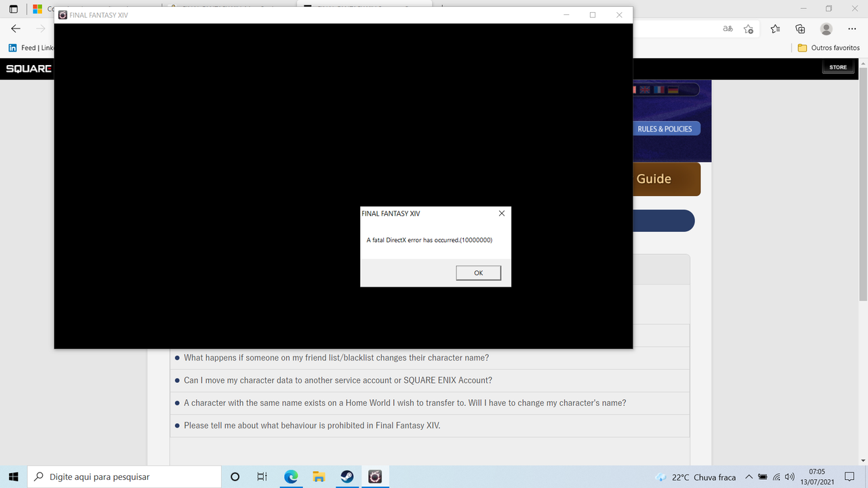Screen dimensions: 868x488
Task: Open the clock showing 07:05 13/07/2021
Action: pyautogui.click(x=816, y=476)
